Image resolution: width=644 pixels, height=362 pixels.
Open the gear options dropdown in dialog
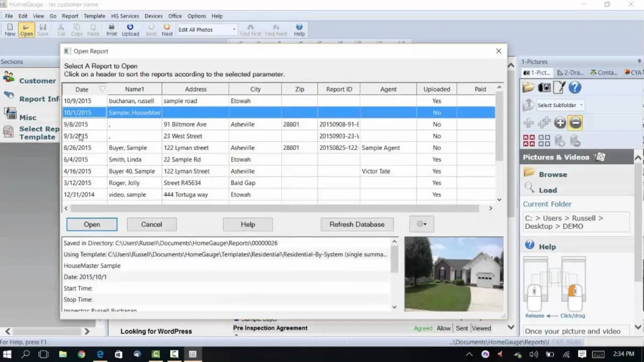pos(421,225)
